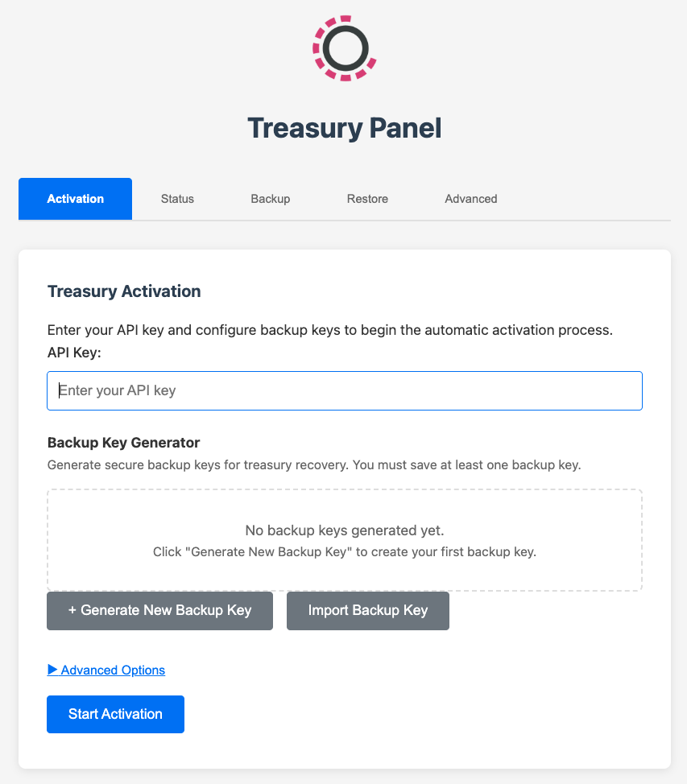
Task: Open the Backup tab
Action: click(270, 199)
